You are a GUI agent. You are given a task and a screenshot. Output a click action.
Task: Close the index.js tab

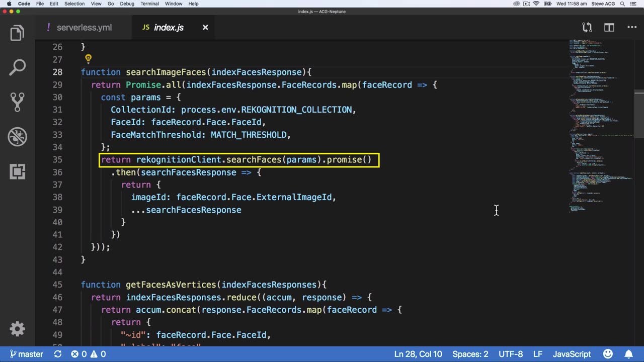click(x=205, y=28)
